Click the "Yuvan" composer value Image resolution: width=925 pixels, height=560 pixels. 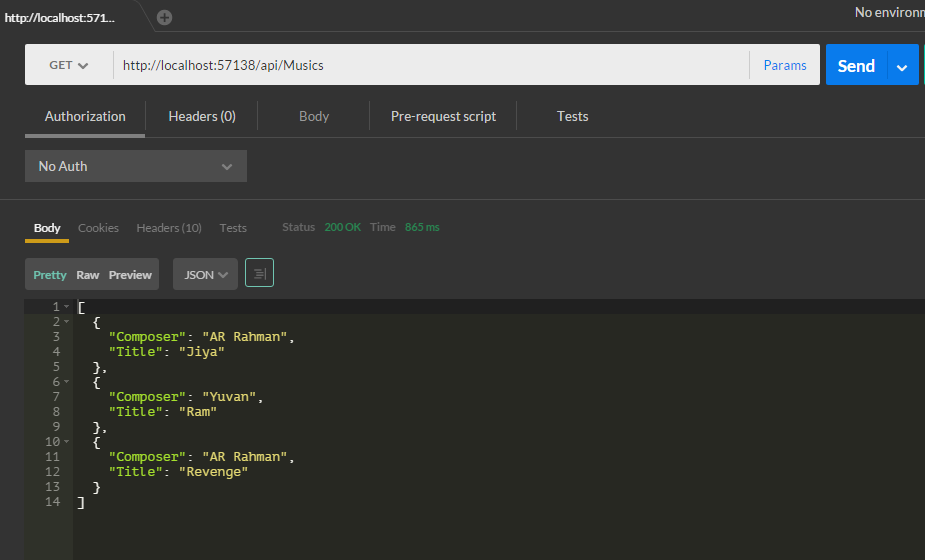(229, 397)
